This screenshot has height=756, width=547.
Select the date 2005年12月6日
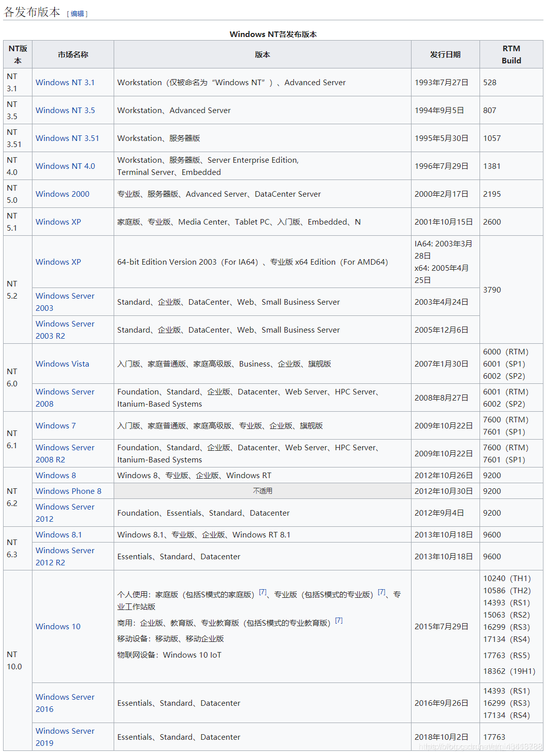441,330
